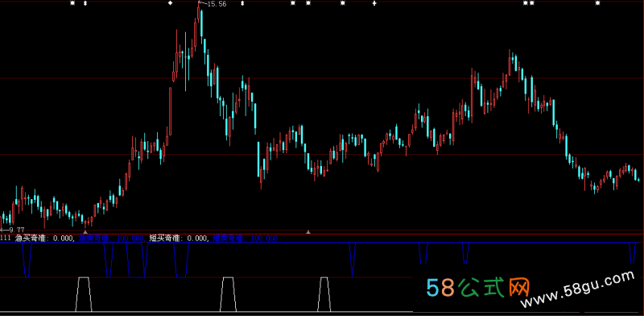644x316 pixels.
Task: Click the blue 短卖奇准 100.000 indicator label
Action: point(246,238)
